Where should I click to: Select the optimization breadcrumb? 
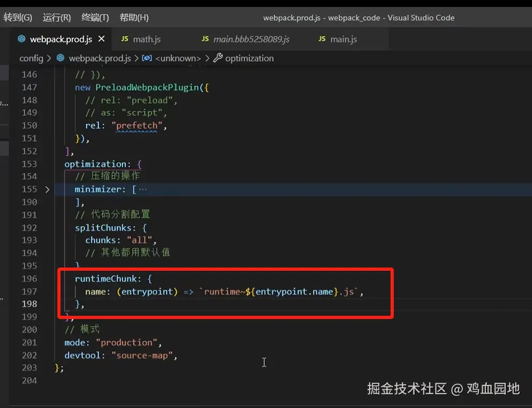249,58
